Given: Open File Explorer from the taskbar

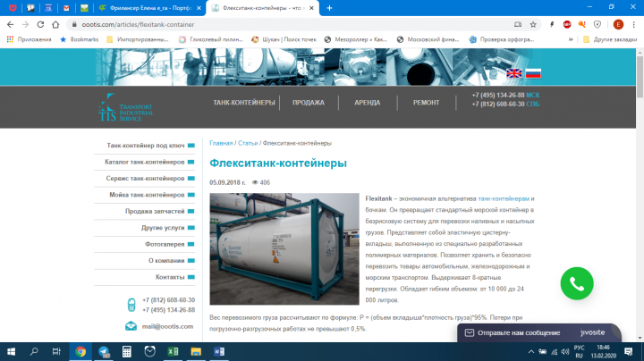Looking at the screenshot, I should pos(196,351).
